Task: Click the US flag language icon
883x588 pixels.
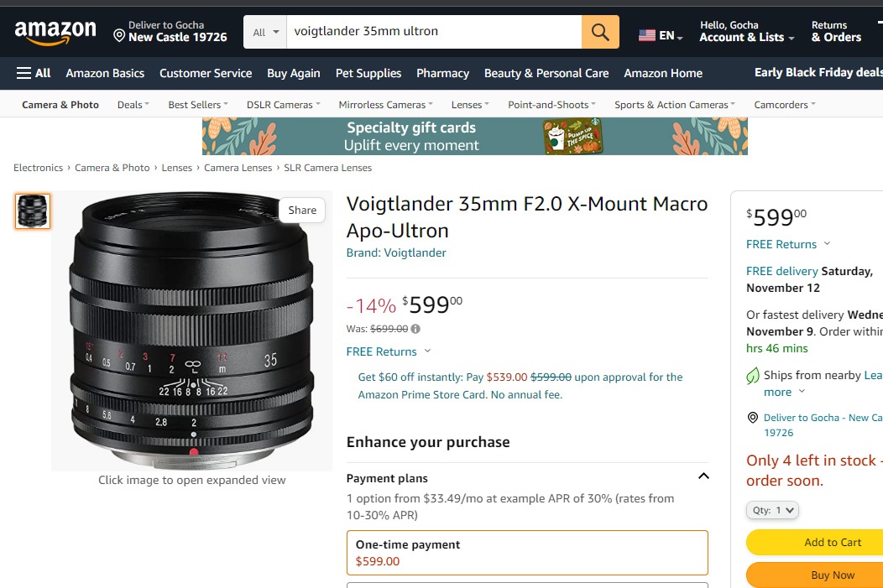Action: tap(647, 35)
